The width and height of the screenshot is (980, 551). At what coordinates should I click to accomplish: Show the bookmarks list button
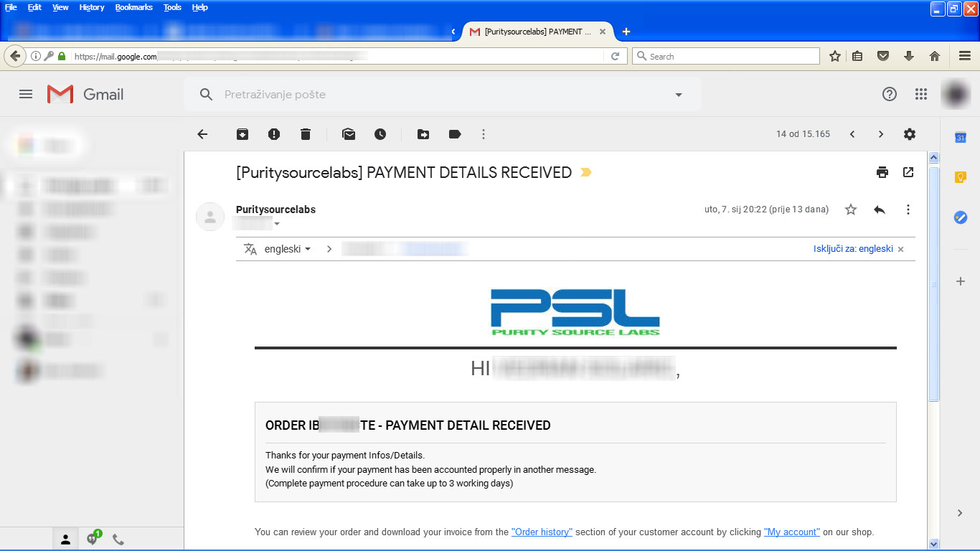tap(857, 56)
